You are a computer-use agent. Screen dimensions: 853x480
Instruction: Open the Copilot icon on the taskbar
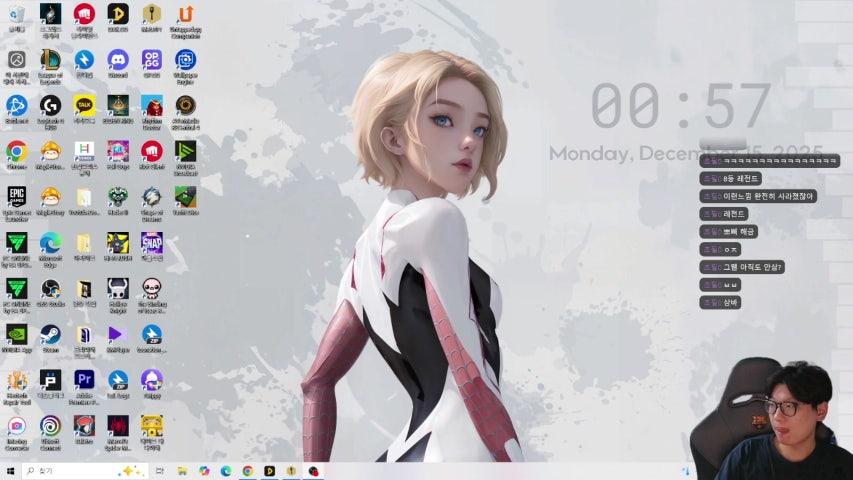(204, 471)
